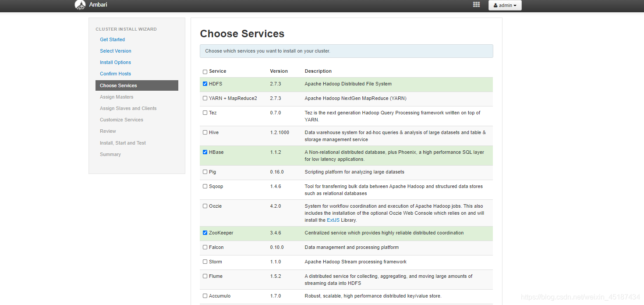Click the Choose Services page heading
Image resolution: width=644 pixels, height=305 pixels.
242,34
